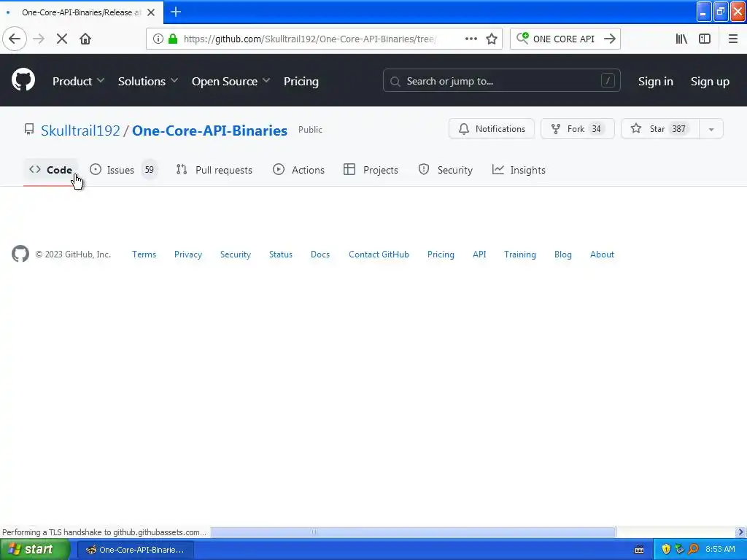This screenshot has width=747, height=560.
Task: Open the Star list dropdown arrow
Action: pyautogui.click(x=711, y=129)
